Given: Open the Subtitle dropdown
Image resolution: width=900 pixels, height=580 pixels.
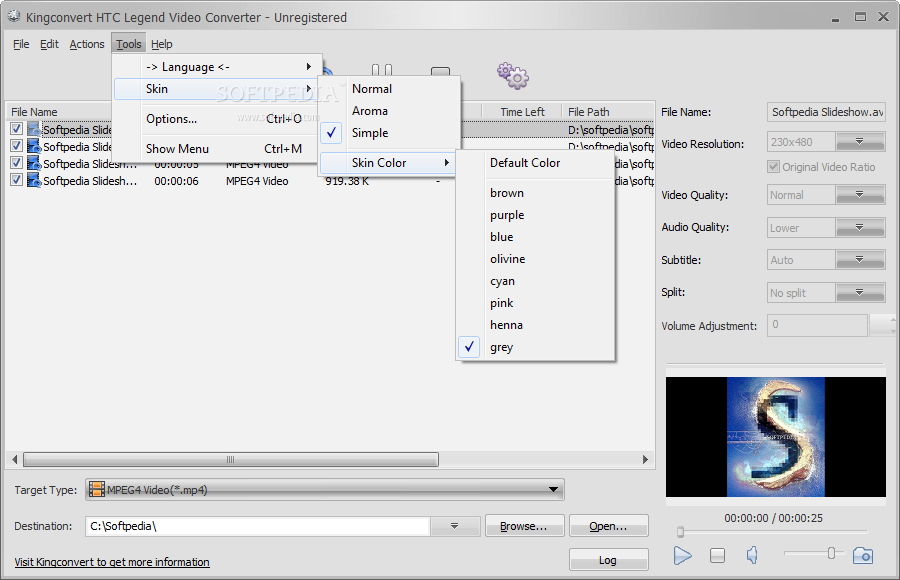Looking at the screenshot, I should 860,260.
